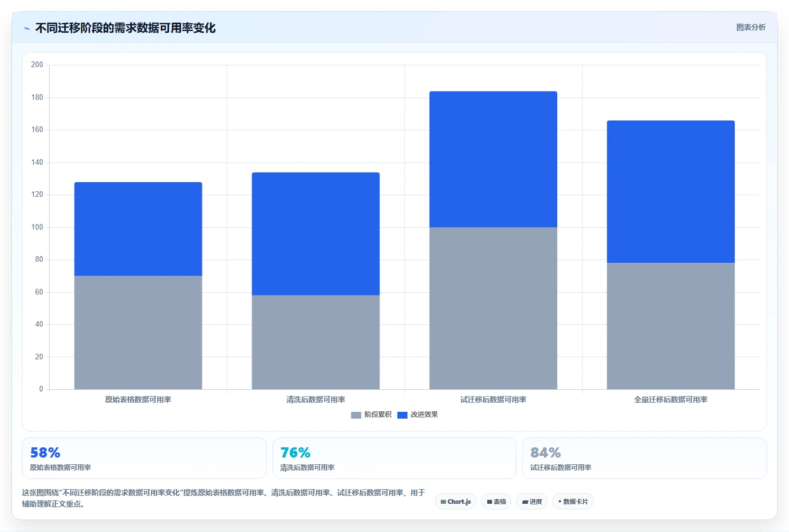The image size is (789, 532).
Task: Click the 84% value text
Action: 545,452
